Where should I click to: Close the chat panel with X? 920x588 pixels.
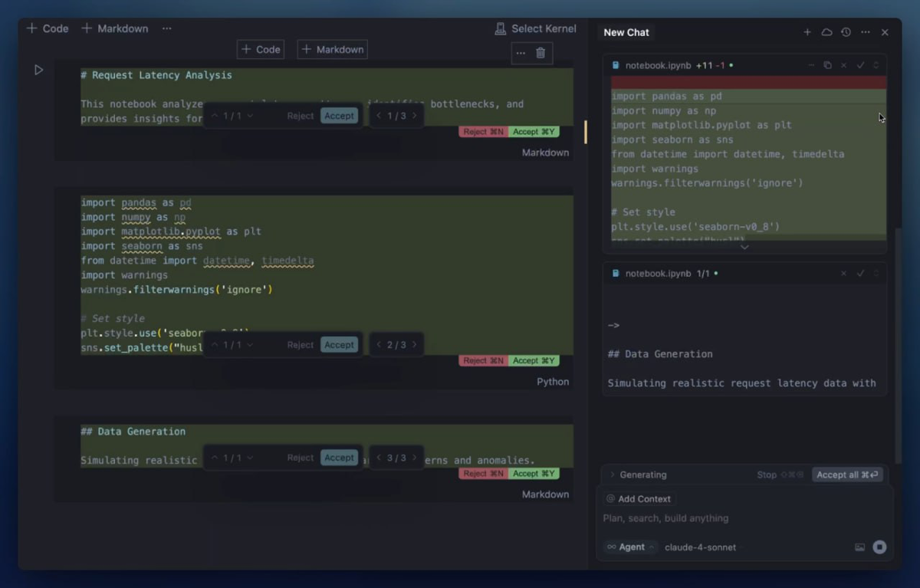click(x=885, y=32)
